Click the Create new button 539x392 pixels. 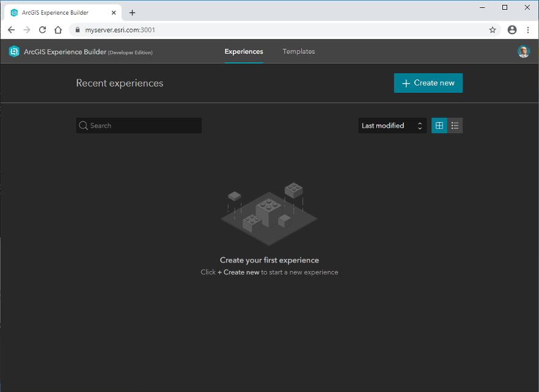428,82
